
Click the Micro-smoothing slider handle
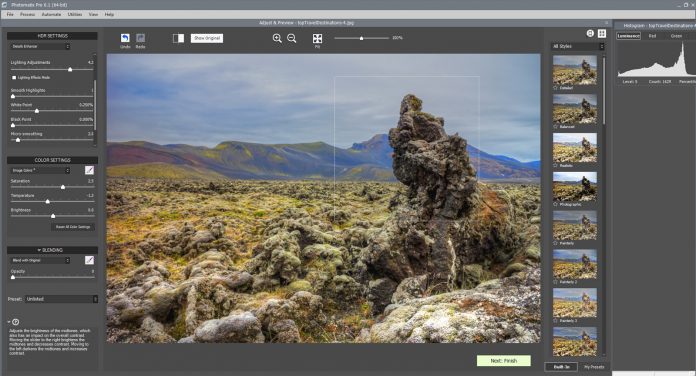click(18, 140)
